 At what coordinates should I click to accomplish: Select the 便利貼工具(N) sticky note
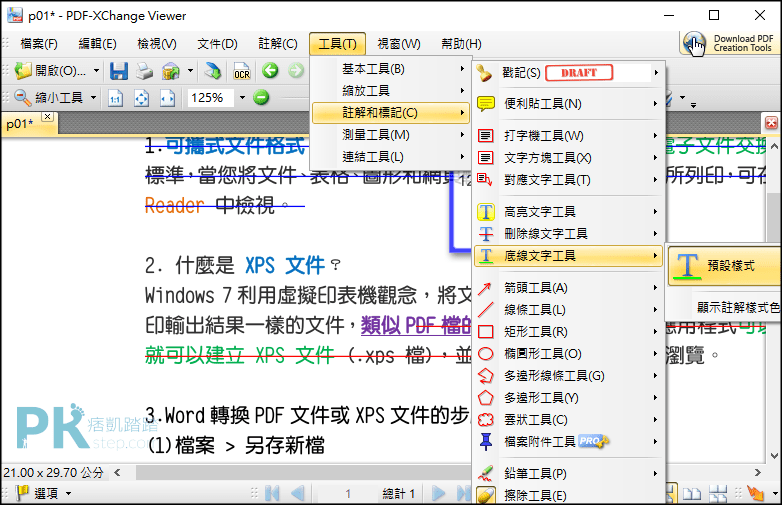point(569,104)
